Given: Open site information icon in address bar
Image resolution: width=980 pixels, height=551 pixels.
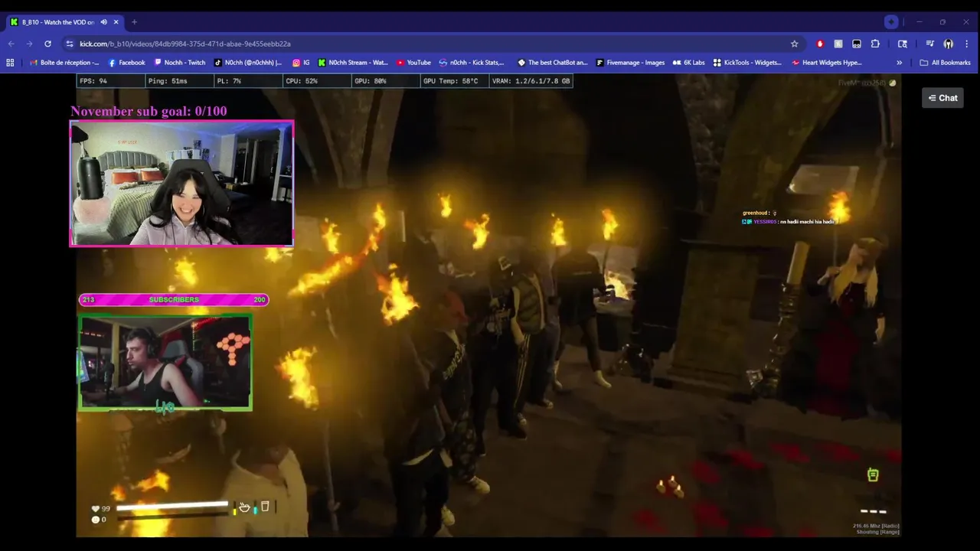Looking at the screenshot, I should (x=70, y=44).
